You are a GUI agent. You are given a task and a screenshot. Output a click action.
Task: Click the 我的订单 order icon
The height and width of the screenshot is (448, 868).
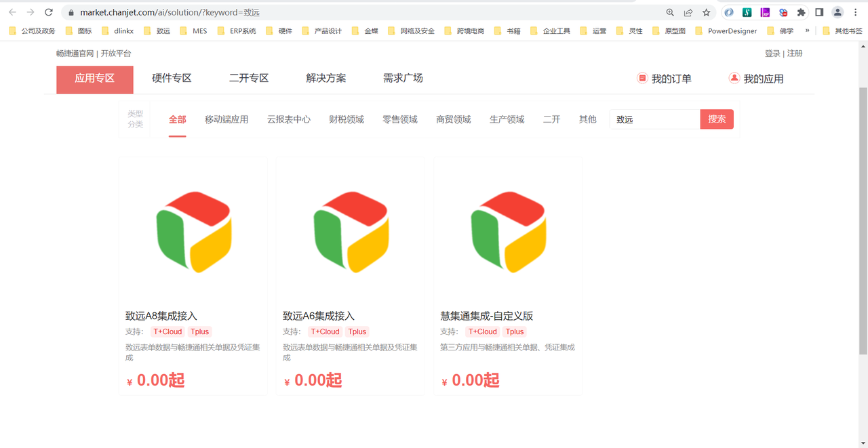tap(642, 78)
